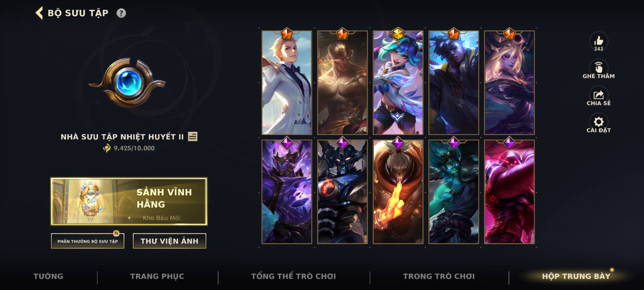
Task: Switch to the Trang Phục tab
Action: pyautogui.click(x=157, y=276)
